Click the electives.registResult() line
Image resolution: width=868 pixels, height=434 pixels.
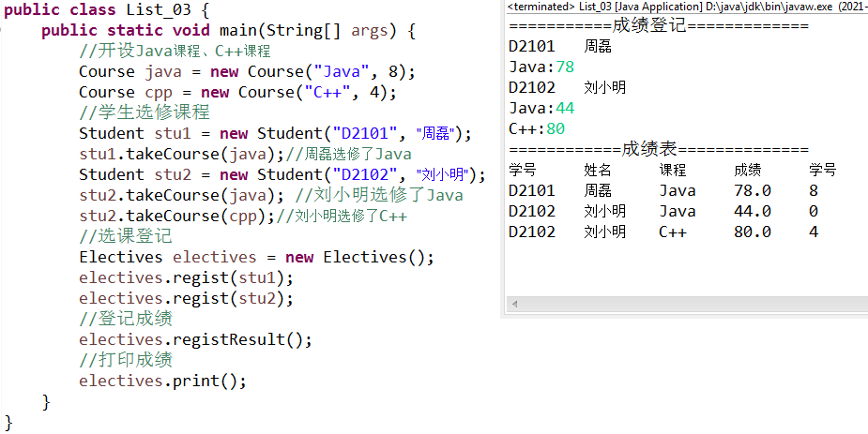tap(195, 339)
